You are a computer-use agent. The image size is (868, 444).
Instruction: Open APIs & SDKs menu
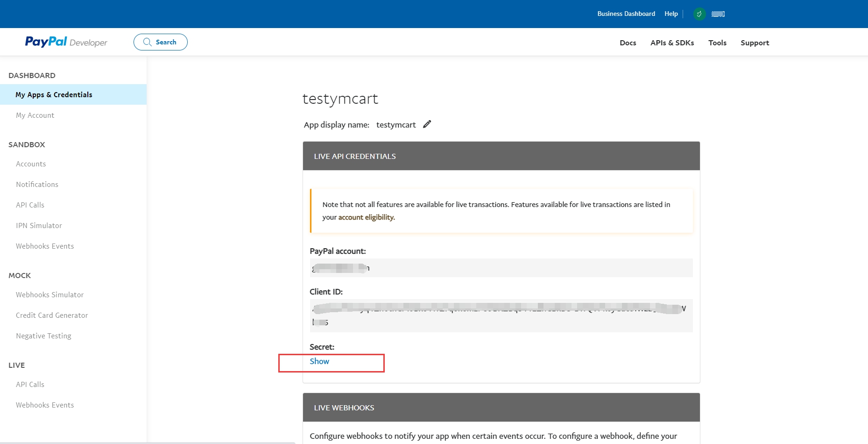[672, 43]
